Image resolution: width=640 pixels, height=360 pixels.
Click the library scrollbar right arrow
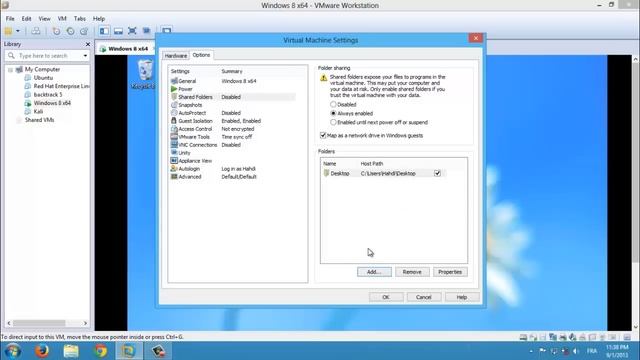(x=85, y=323)
